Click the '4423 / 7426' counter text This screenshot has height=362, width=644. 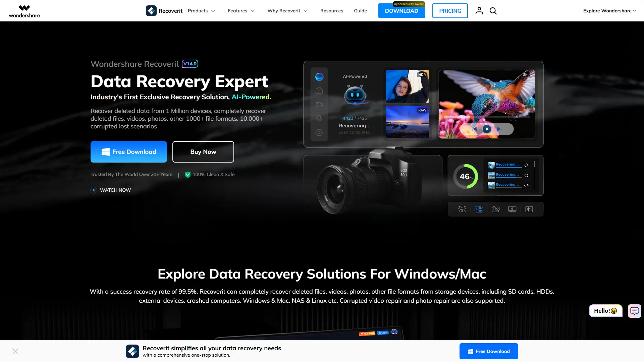pos(355,118)
